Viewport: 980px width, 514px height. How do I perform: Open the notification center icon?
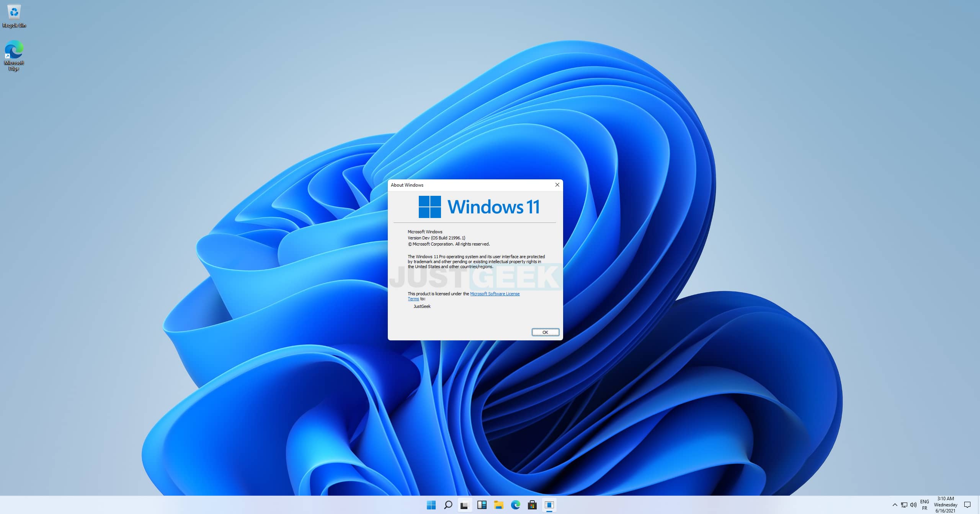pos(967,505)
